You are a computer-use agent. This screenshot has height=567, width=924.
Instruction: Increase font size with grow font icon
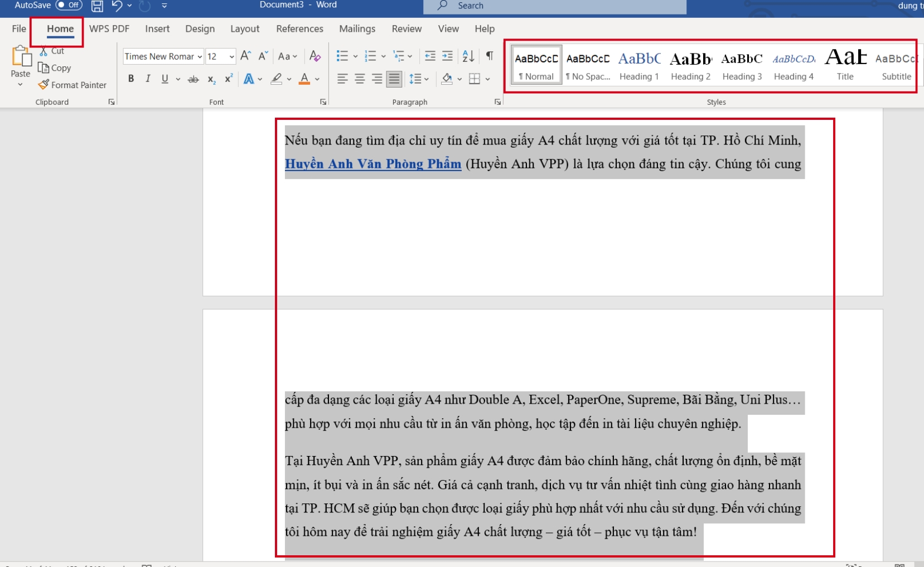[245, 56]
